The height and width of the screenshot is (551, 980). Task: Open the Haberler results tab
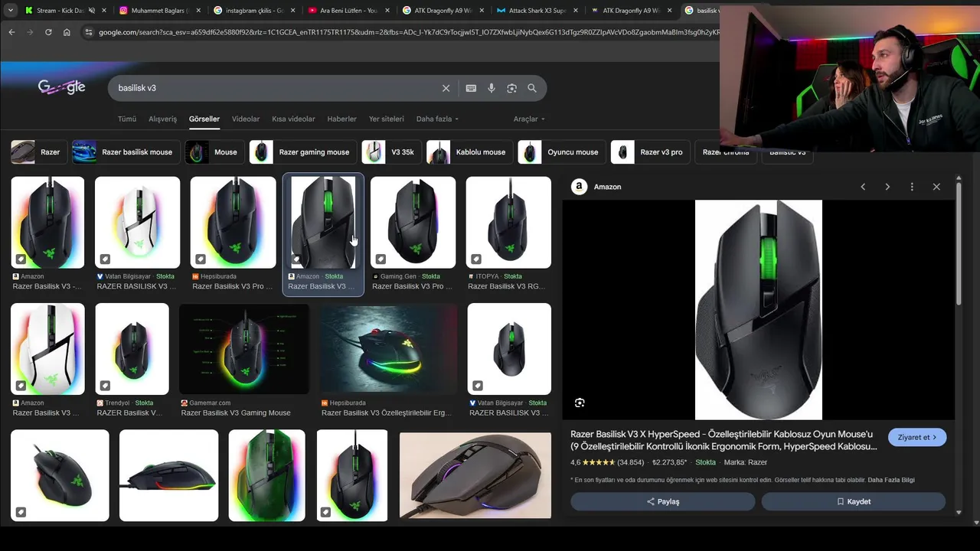click(341, 119)
